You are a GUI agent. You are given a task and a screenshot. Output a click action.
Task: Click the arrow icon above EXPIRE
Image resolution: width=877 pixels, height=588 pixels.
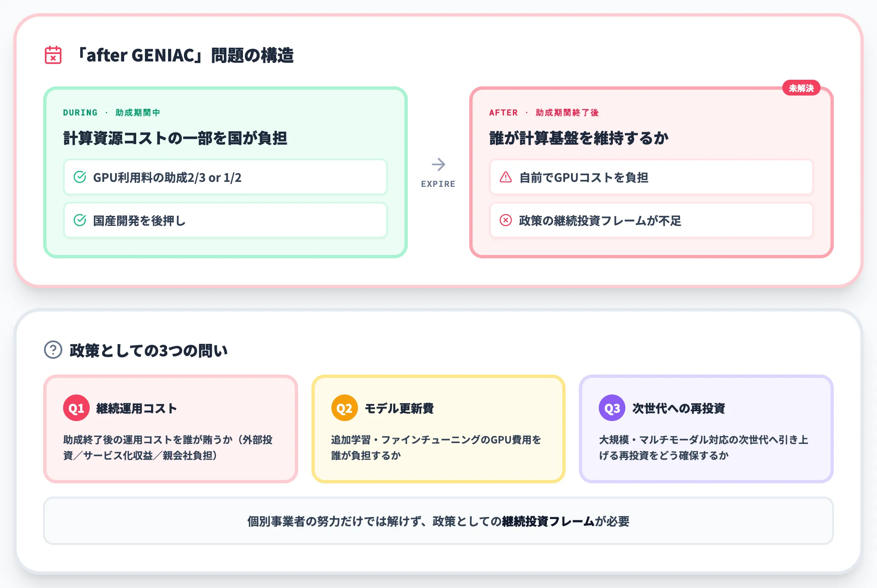[x=438, y=164]
